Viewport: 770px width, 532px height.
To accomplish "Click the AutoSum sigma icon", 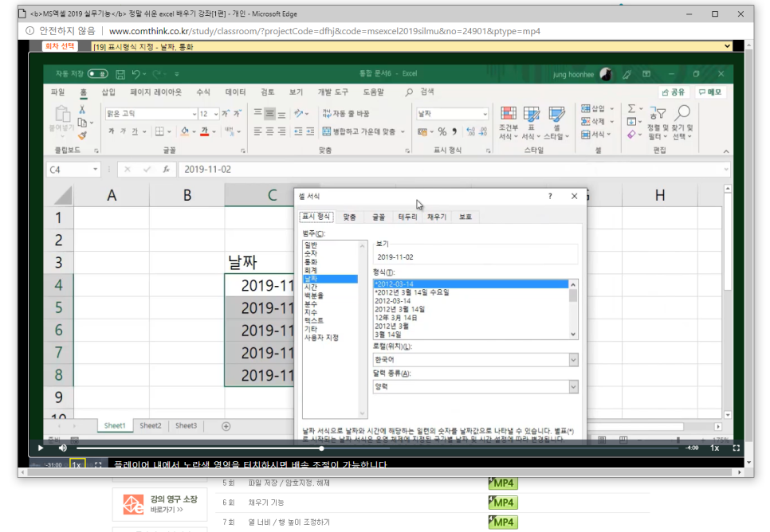I will click(631, 108).
